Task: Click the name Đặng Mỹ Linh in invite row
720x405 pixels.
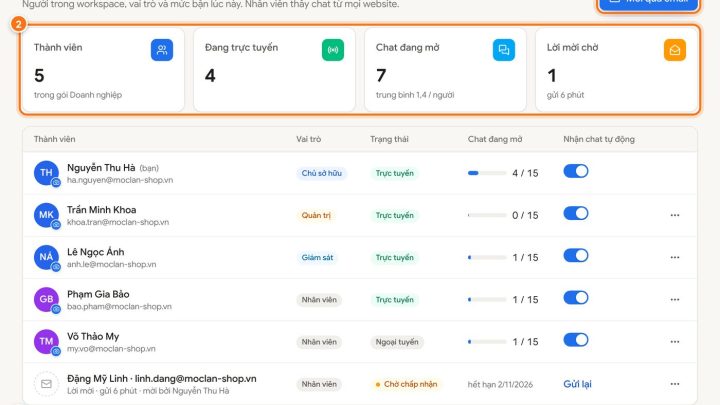Action: tap(97, 379)
